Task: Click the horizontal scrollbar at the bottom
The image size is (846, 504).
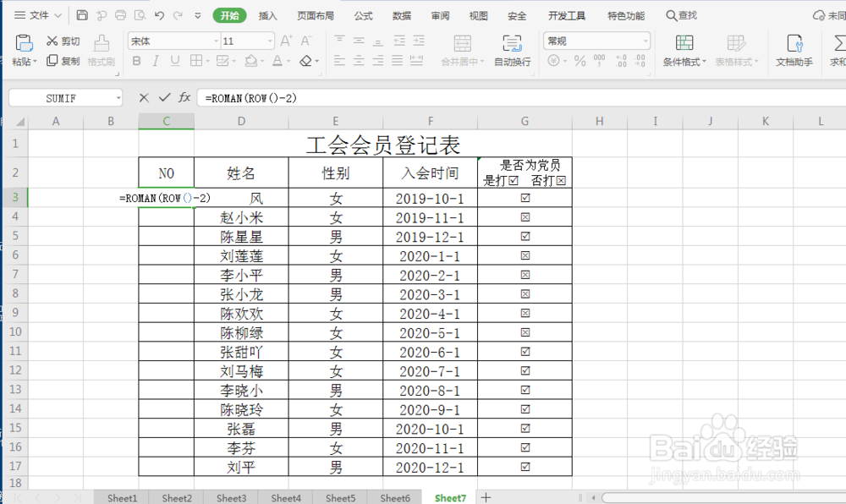Action: 723,497
